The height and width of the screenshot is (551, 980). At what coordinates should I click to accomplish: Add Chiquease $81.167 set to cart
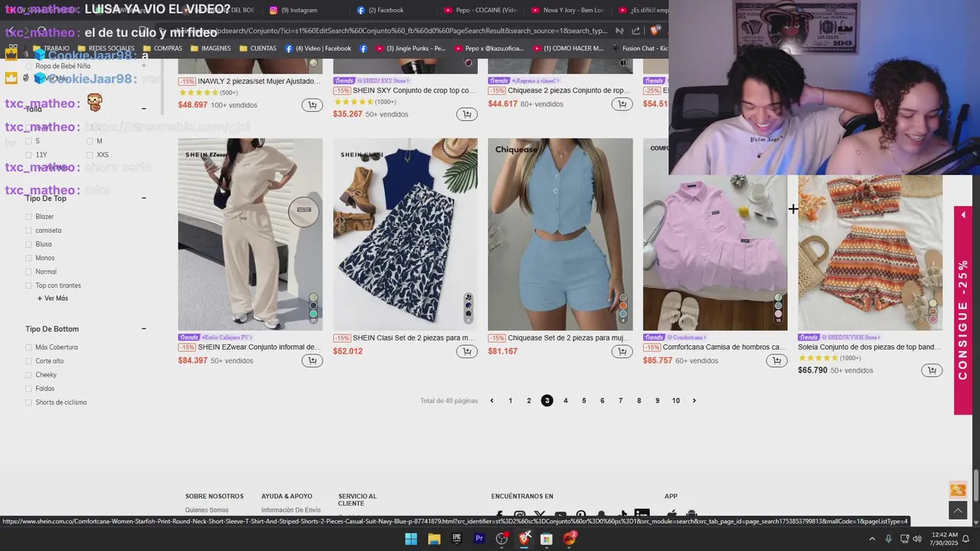coord(622,351)
